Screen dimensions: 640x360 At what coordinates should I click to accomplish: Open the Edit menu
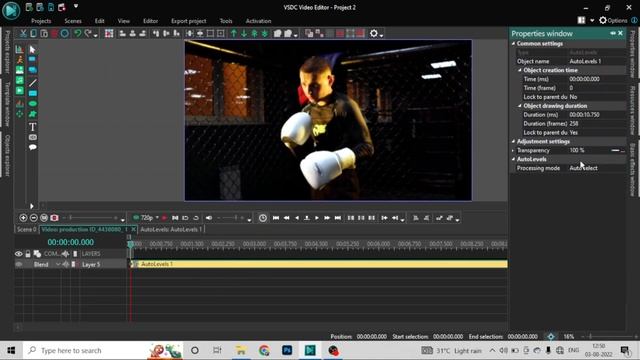click(x=100, y=21)
